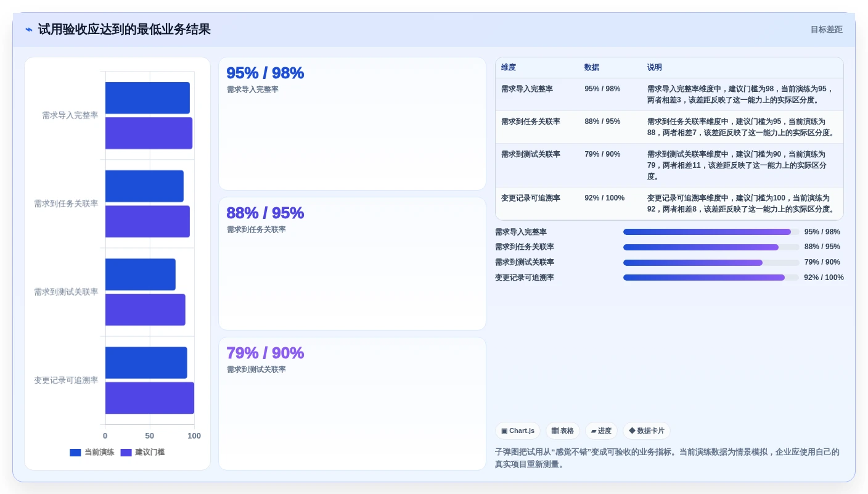The image size is (868, 494).
Task: Click chart axis label 变更记录可追溯率
Action: [66, 381]
